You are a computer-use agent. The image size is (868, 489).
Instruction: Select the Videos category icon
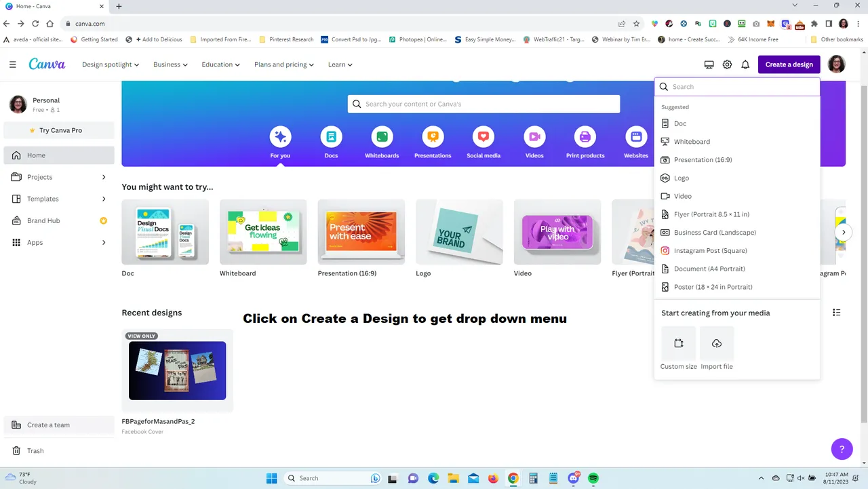click(x=534, y=137)
